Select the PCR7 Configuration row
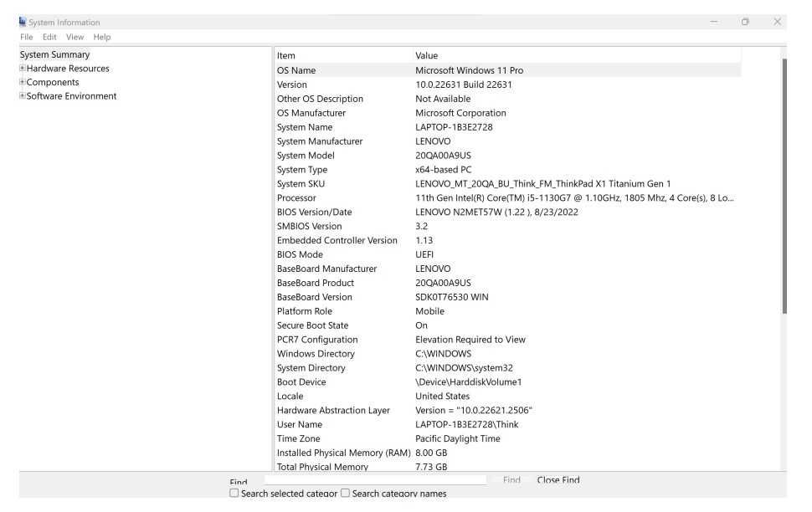 pos(507,340)
